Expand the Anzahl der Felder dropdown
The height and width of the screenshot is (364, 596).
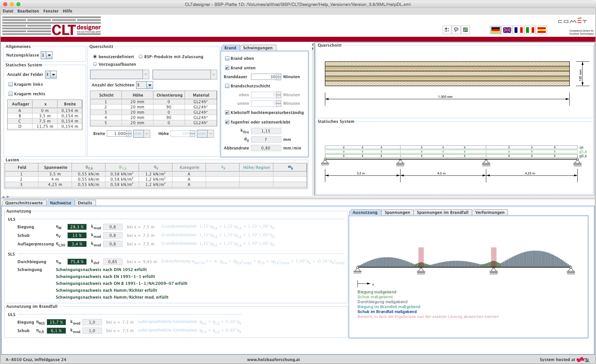coord(54,75)
